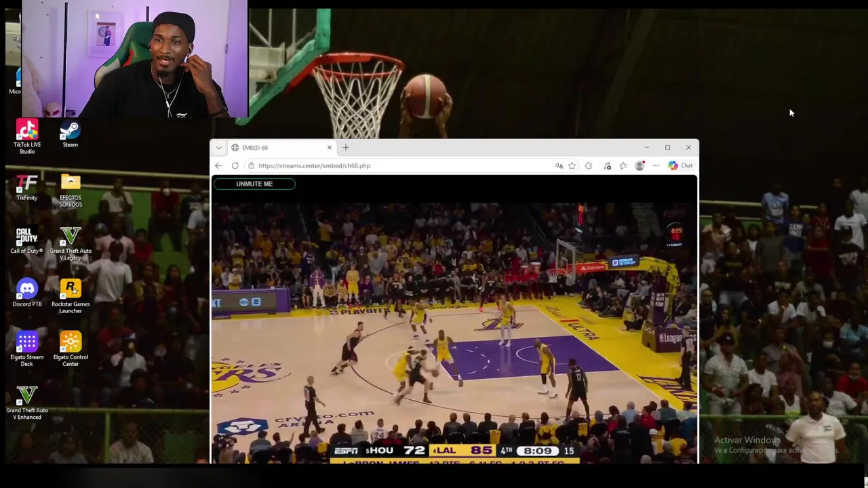
Task: Launch Call of Duty desktop shortcut
Action: (x=27, y=241)
